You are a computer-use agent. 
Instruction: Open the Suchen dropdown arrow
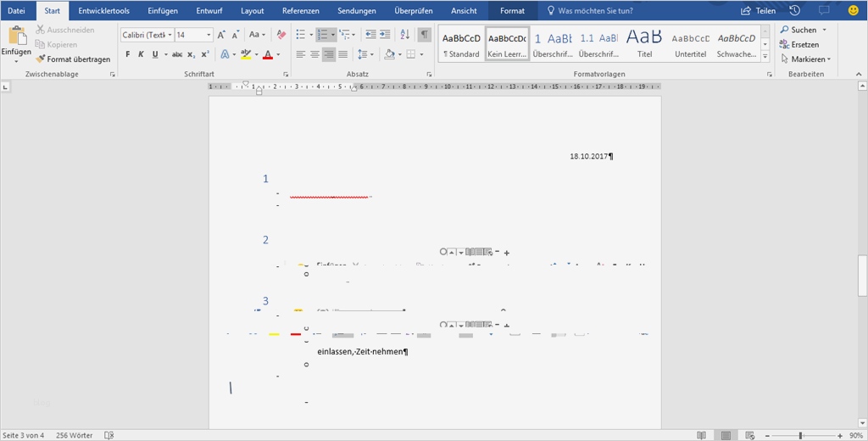point(824,30)
